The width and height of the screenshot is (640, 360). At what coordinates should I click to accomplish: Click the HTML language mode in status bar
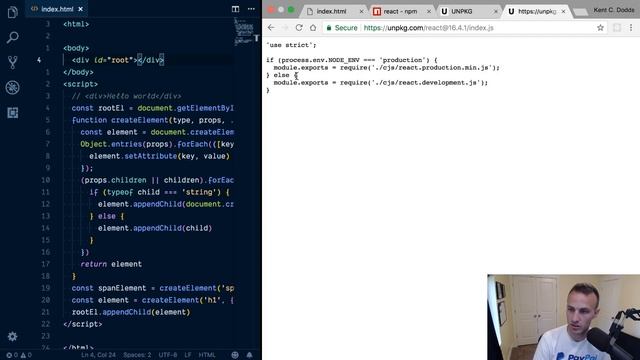tap(207, 355)
